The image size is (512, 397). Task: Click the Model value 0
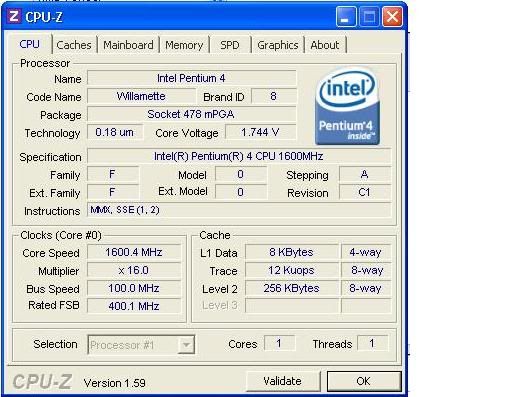[x=241, y=174]
